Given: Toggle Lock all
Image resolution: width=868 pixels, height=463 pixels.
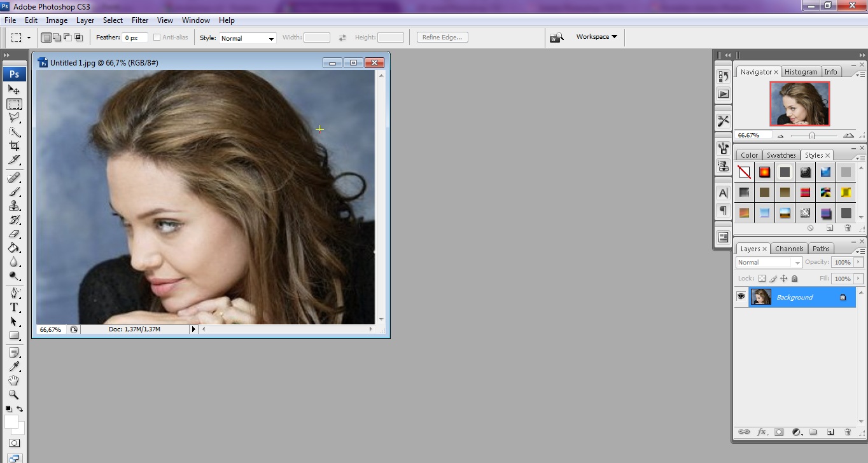Looking at the screenshot, I should [795, 279].
